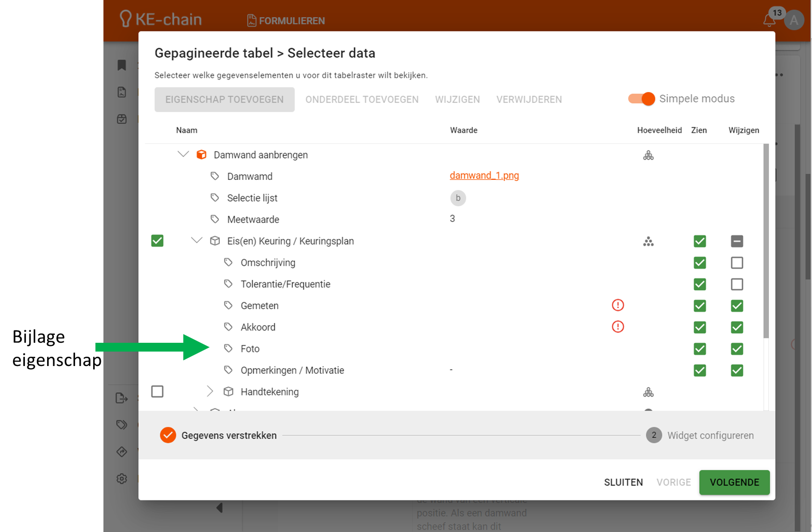812x532 pixels.
Task: Open the damwand_1.png link
Action: point(484,176)
